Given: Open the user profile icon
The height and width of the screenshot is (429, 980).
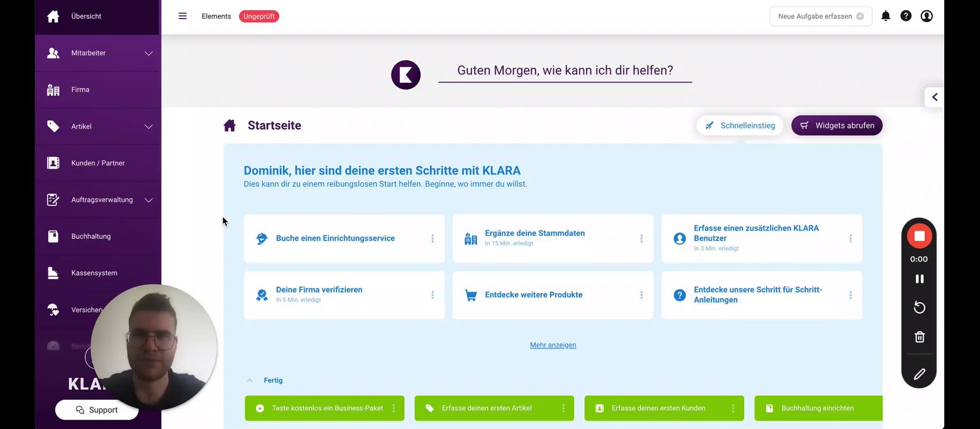Looking at the screenshot, I should click(926, 16).
